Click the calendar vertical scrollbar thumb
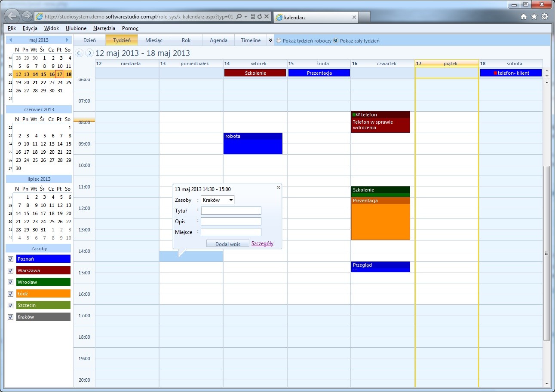The image size is (555, 392). (x=547, y=253)
